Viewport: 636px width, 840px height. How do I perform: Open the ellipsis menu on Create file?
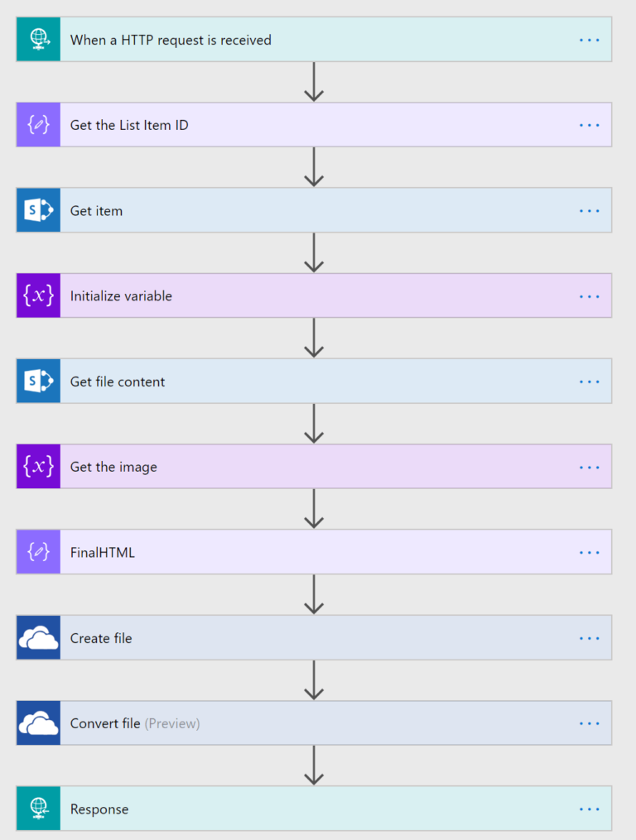tap(589, 637)
